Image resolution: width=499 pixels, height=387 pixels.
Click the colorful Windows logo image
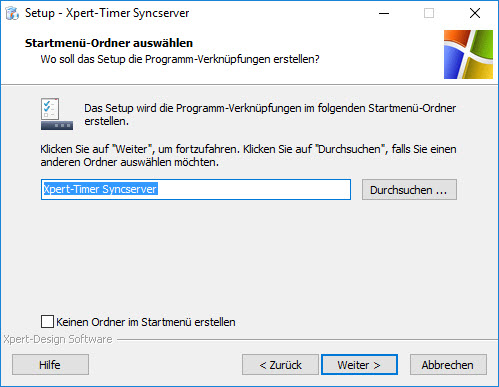pos(468,54)
